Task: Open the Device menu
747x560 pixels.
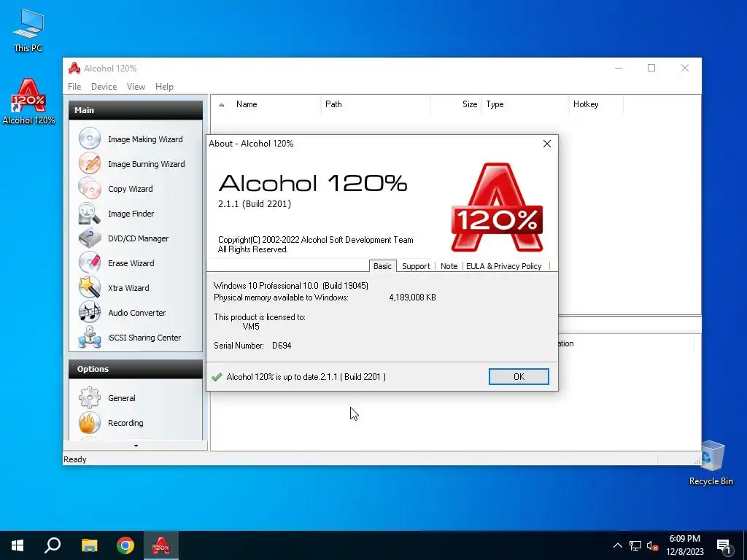Action: tap(104, 87)
